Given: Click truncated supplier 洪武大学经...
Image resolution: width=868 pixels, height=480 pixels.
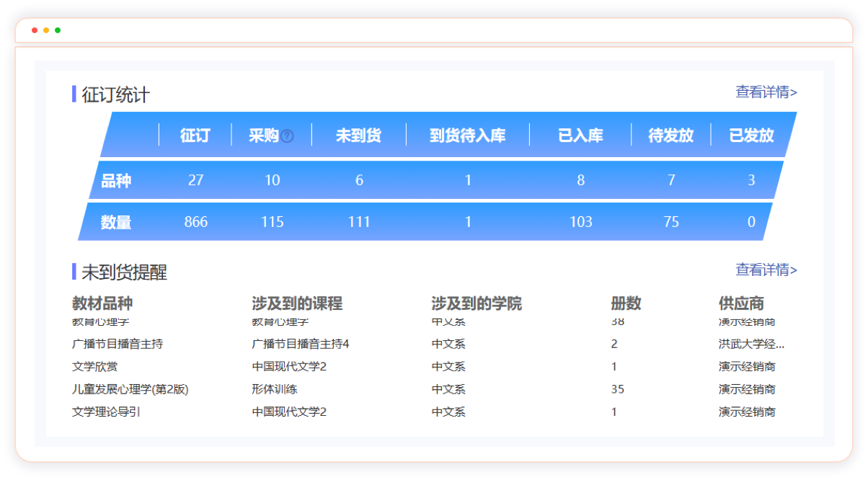Looking at the screenshot, I should (x=751, y=344).
